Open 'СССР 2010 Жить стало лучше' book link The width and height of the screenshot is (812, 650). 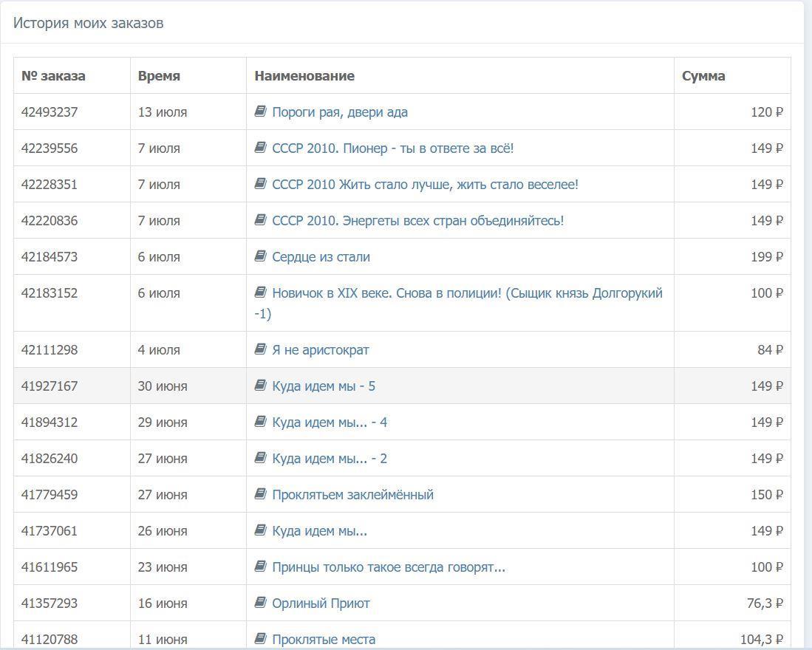click(425, 185)
